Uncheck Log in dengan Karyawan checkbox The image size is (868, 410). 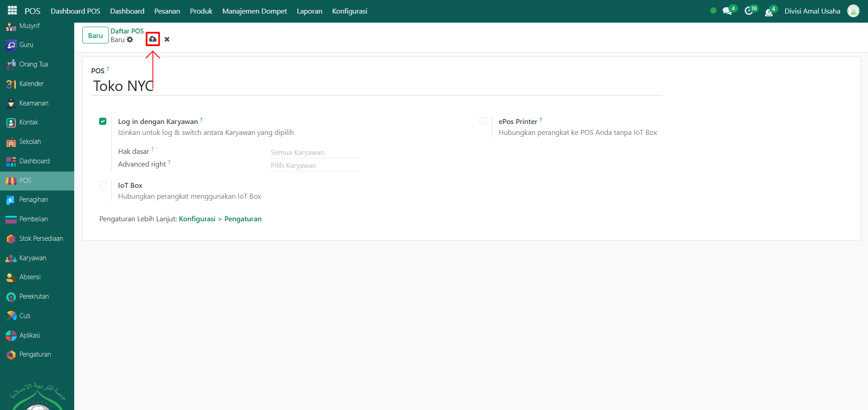point(103,121)
